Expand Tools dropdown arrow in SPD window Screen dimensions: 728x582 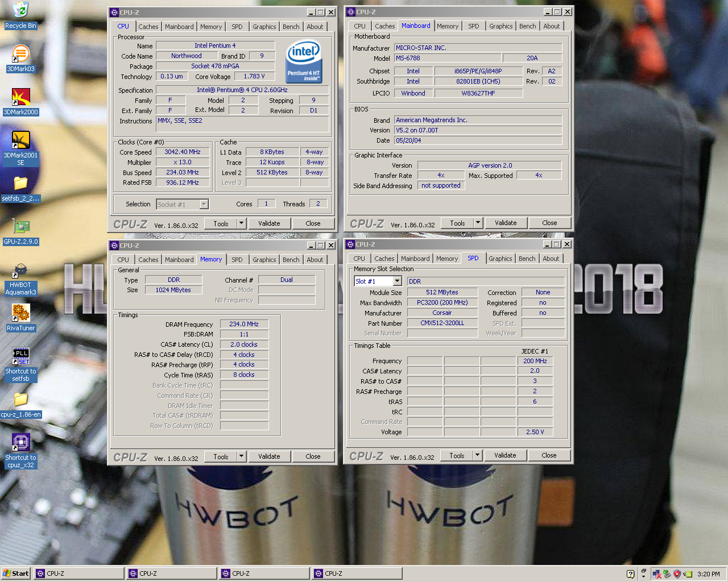tap(477, 455)
